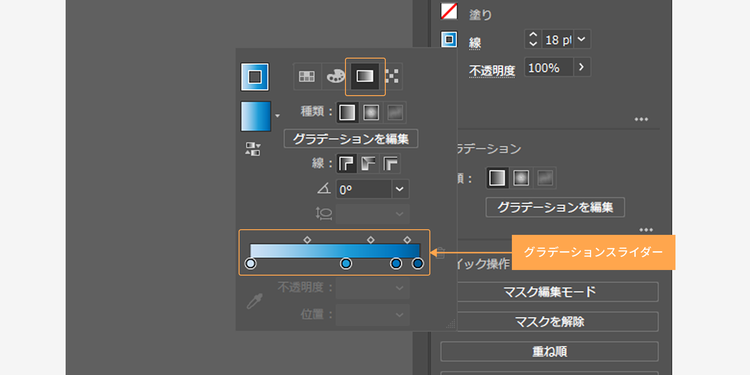Click the マスク編集モード button

pos(549,292)
